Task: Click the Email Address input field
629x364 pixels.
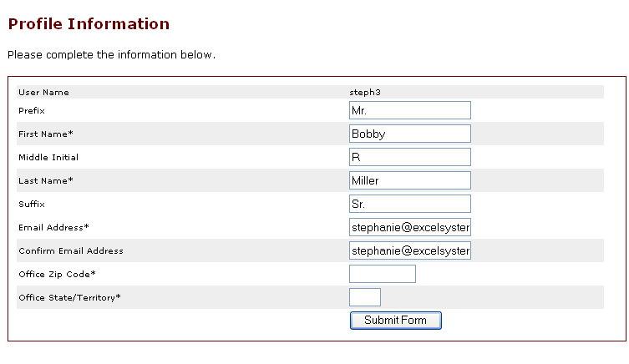Action: click(x=410, y=227)
